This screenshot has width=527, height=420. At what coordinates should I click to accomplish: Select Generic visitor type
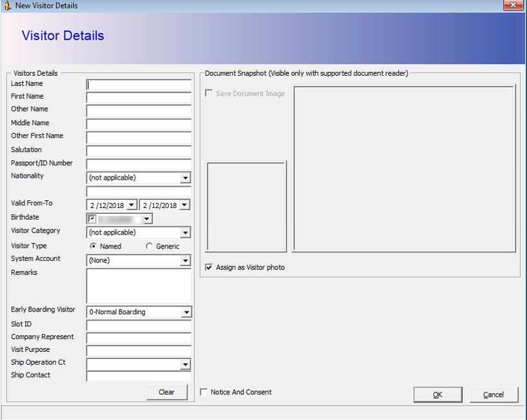[149, 246]
